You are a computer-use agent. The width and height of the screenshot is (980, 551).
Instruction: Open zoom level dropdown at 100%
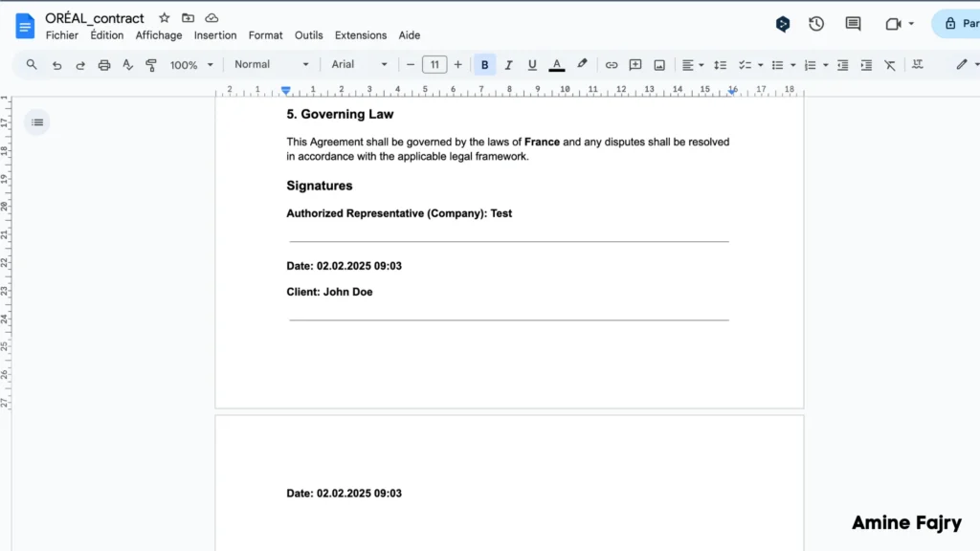pos(191,65)
